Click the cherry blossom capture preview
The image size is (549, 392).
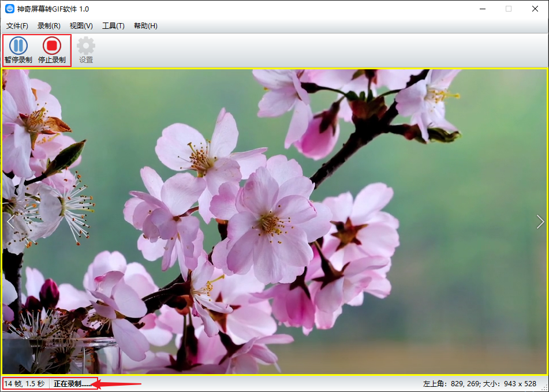(275, 222)
